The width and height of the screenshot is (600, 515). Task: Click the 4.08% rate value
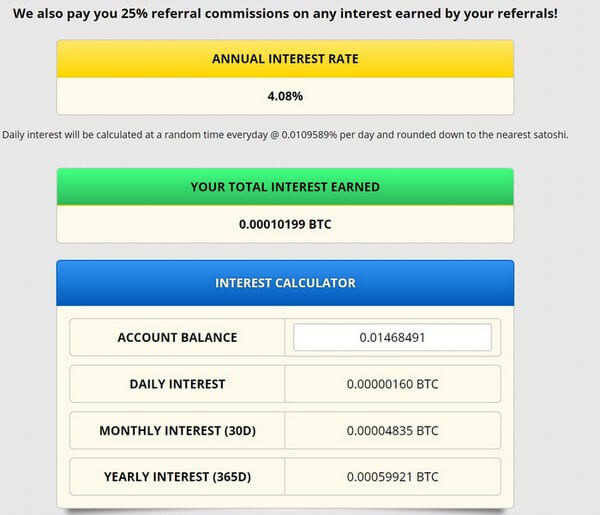(285, 97)
